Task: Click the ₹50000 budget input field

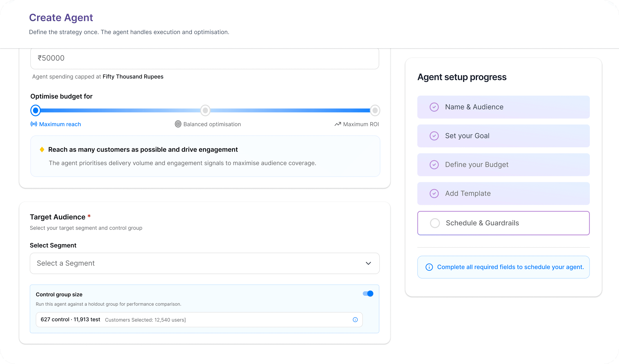Action: [204, 58]
